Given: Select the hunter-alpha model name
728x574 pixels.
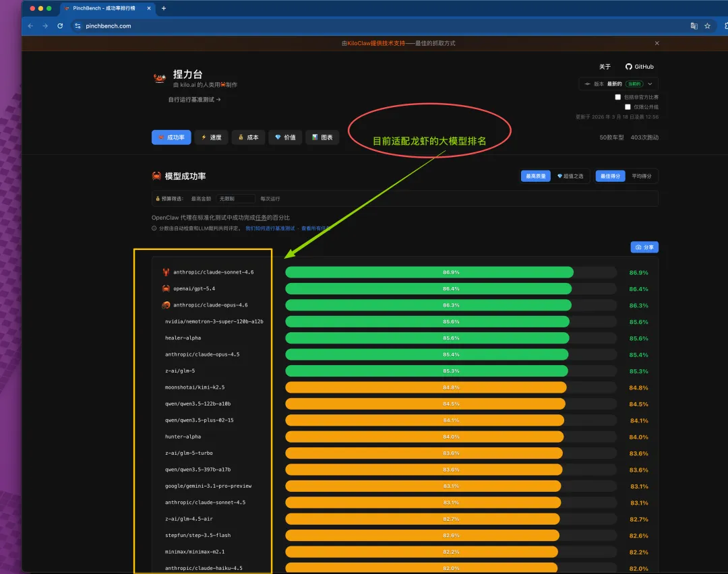Looking at the screenshot, I should click(183, 437).
